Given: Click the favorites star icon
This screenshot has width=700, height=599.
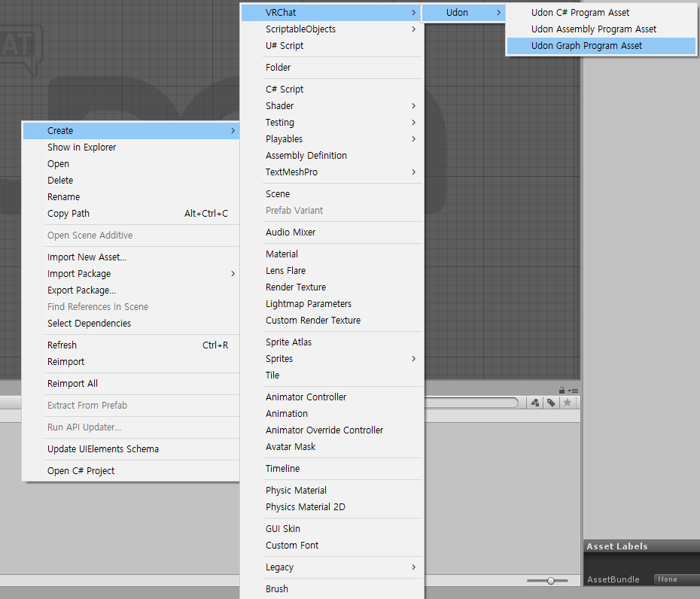Looking at the screenshot, I should pos(568,403).
